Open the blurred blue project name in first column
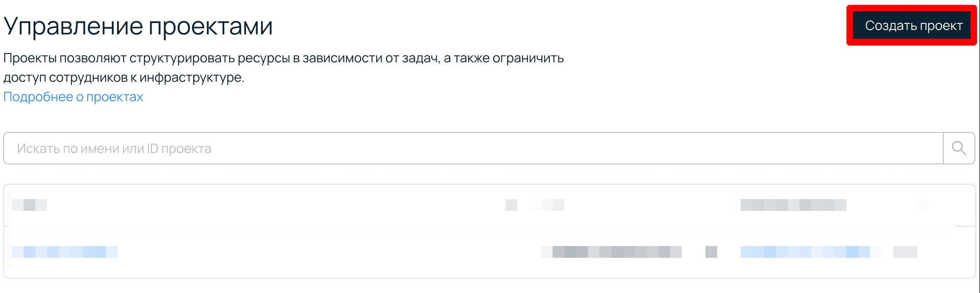Image resolution: width=980 pixels, height=293 pixels. 65,252
